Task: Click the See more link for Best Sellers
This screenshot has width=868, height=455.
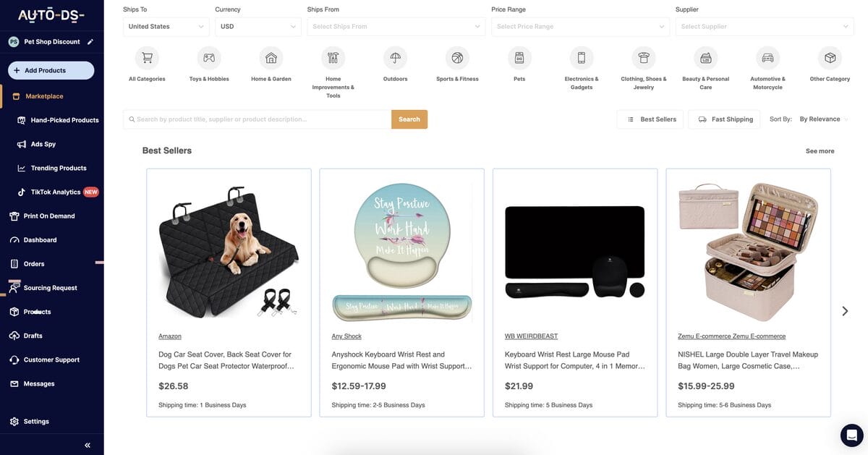Action: click(820, 149)
